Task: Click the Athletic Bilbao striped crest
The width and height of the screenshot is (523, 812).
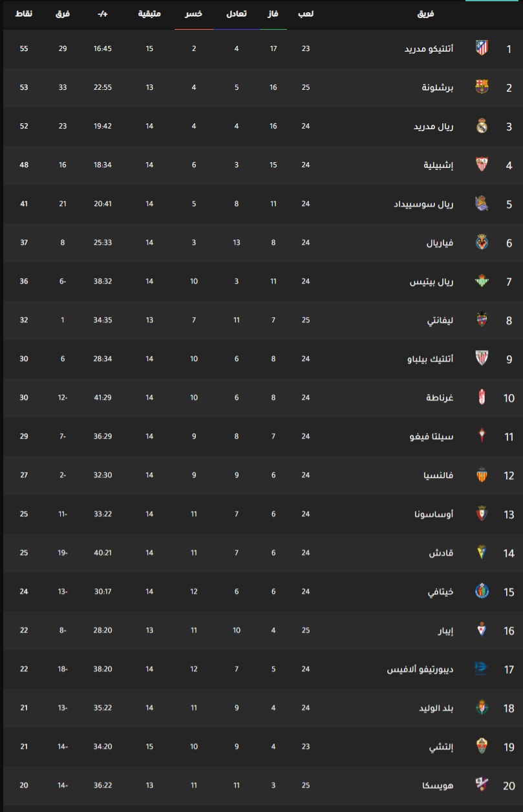Action: pos(482,359)
